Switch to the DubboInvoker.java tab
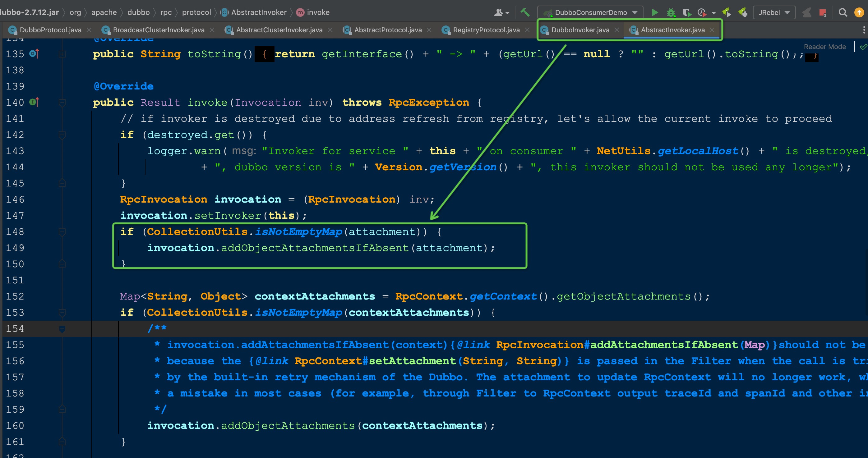This screenshot has width=868, height=458. [x=579, y=30]
